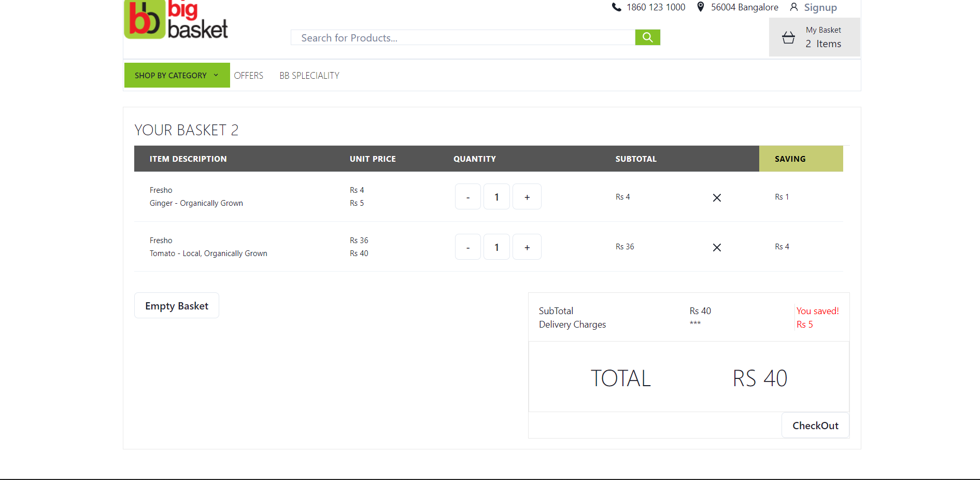980x480 pixels.
Task: Click the CheckOut button
Action: click(x=815, y=425)
